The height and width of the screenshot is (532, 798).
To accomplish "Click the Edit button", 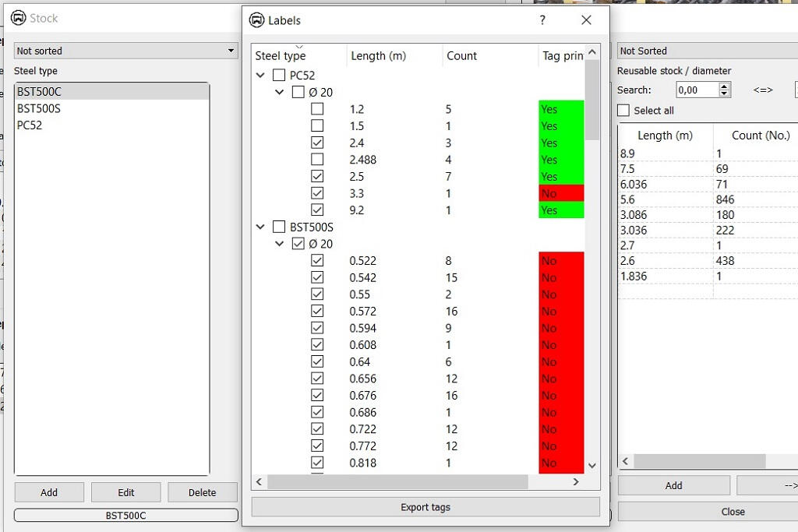I will pyautogui.click(x=125, y=491).
